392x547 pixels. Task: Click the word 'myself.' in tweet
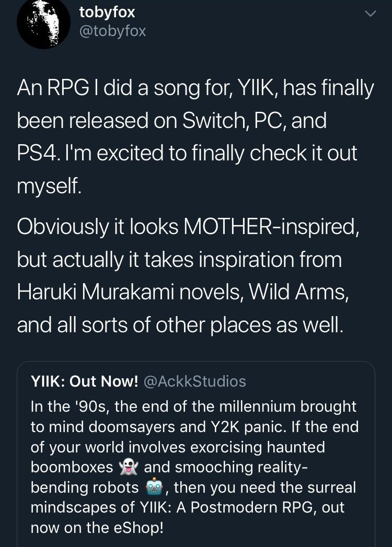(49, 187)
